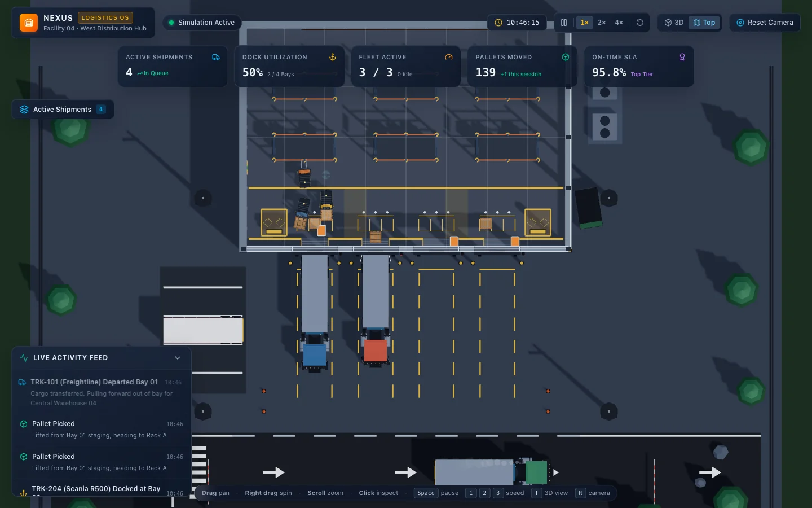Click the Simulation Active status indicator

[x=202, y=23]
